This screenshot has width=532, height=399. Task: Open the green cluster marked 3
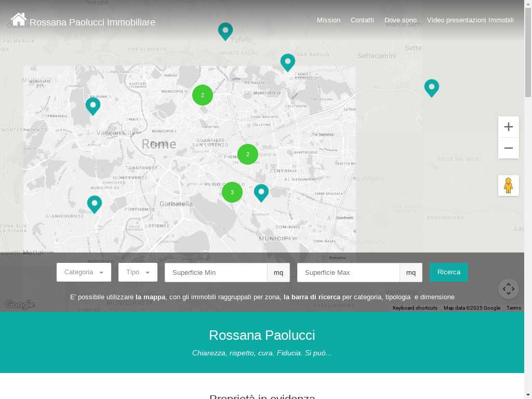pos(232,192)
